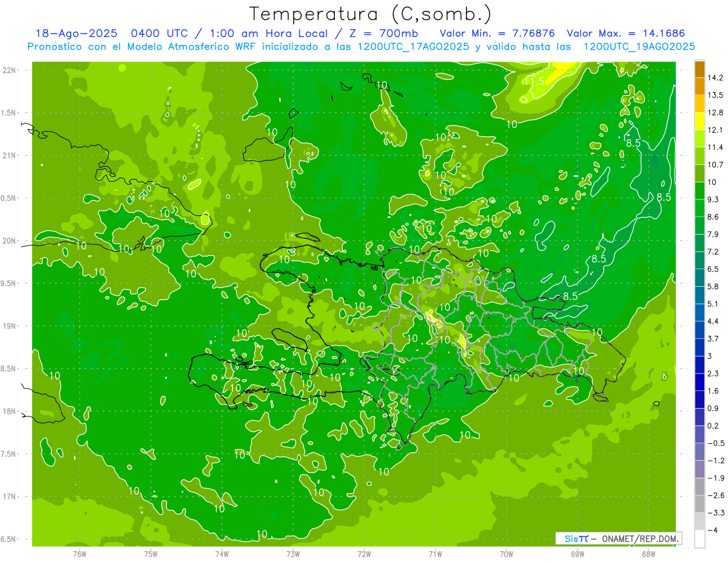
Task: Select the '1200UTC_19AGO2025' valid-until timestamp
Action: coord(639,47)
